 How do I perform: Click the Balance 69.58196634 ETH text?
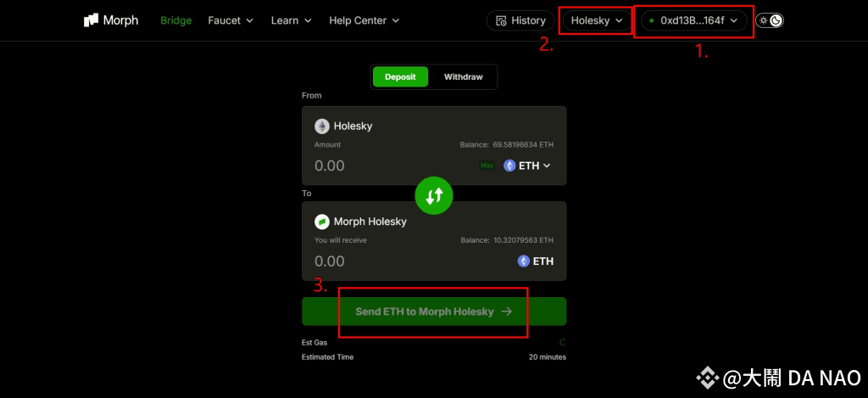click(507, 144)
